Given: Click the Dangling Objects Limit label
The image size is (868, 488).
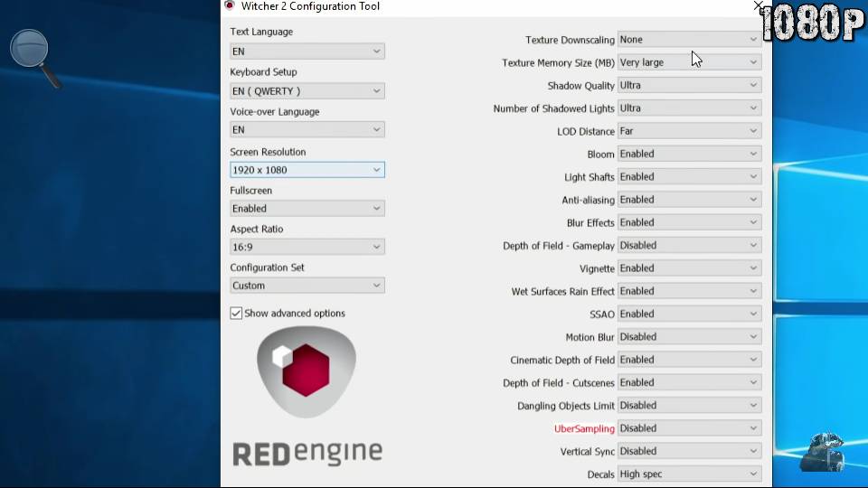Looking at the screenshot, I should click(x=566, y=406).
